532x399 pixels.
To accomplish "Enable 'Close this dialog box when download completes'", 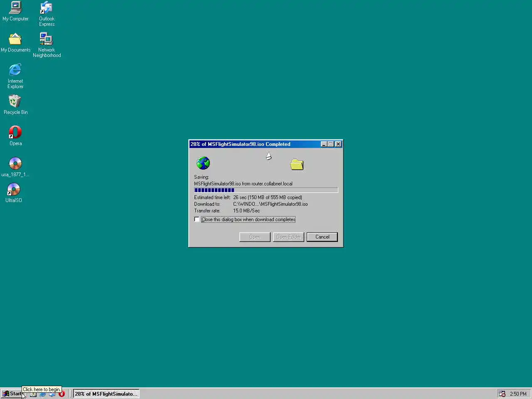I will coord(197,219).
